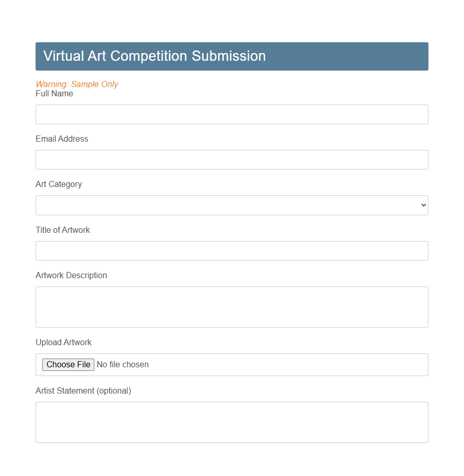Click the Virtual Art Competition Submission header
Screen dimensions: 464x476
click(x=154, y=56)
